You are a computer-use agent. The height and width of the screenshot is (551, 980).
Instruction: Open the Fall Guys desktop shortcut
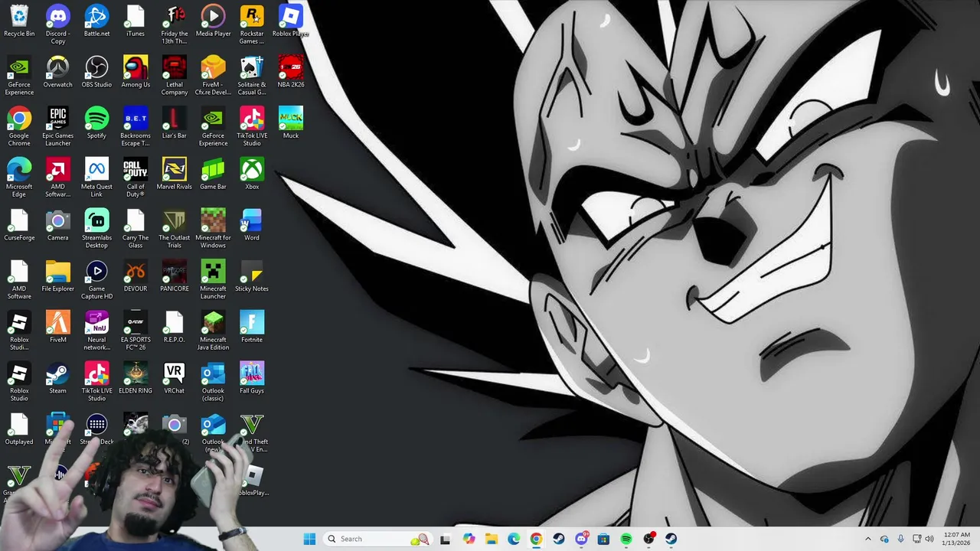tap(252, 378)
